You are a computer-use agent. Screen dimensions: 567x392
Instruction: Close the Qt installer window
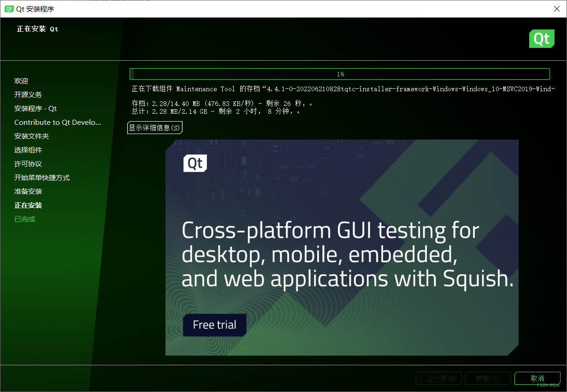(x=556, y=8)
